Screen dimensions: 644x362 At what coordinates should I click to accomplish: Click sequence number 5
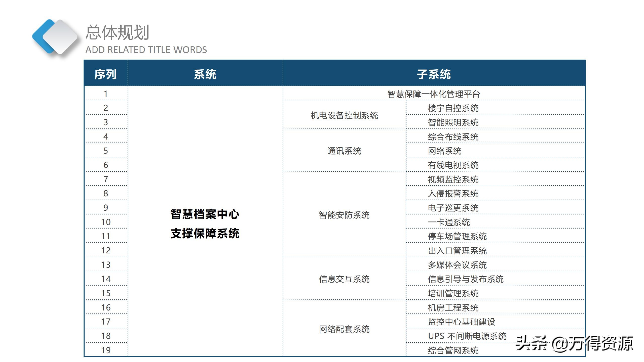(106, 151)
